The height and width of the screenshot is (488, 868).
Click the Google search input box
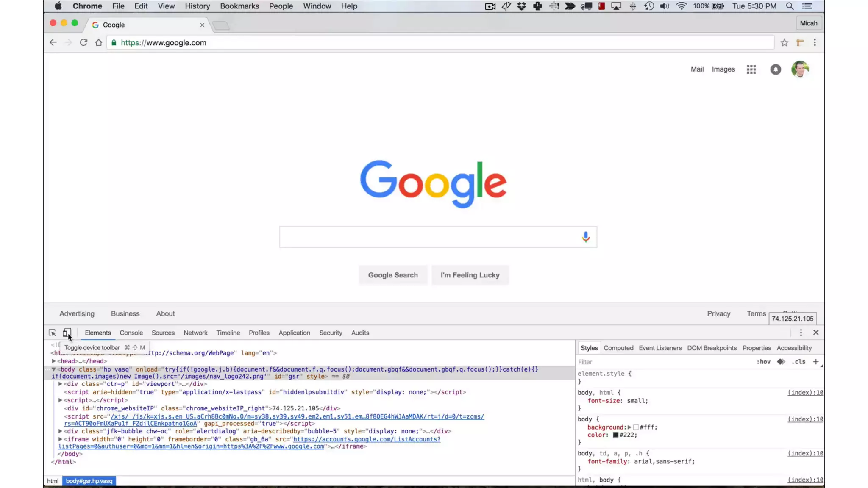tap(428, 237)
